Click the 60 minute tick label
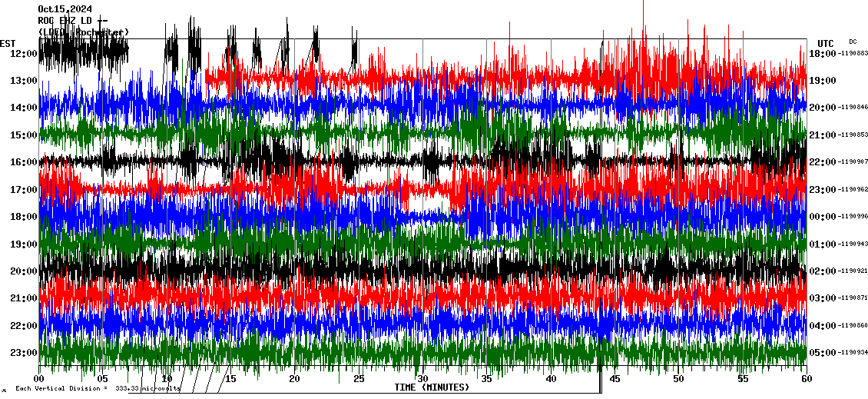 (806, 379)
